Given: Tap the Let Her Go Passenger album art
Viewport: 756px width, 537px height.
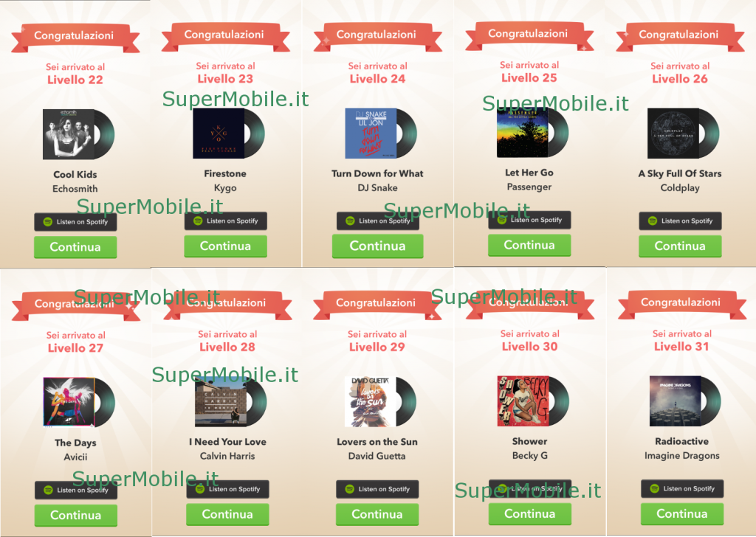Looking at the screenshot, I should point(523,133).
